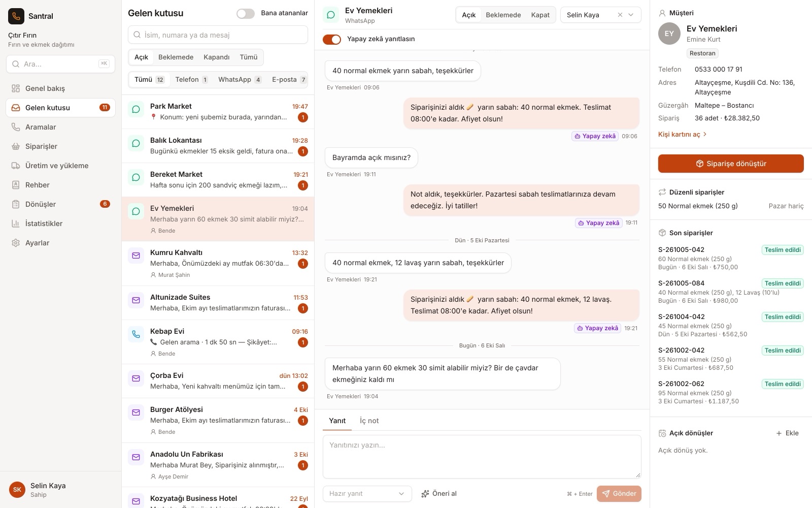Filter inbox by Kapandı tab

point(217,57)
